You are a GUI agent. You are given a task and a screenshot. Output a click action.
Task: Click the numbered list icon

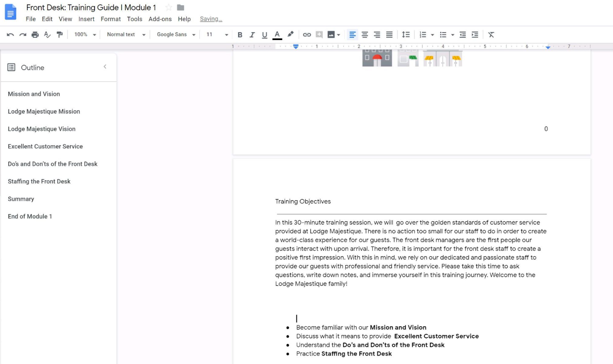click(x=423, y=34)
